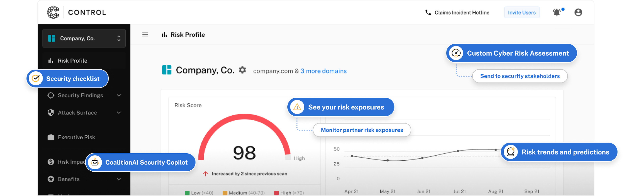Click the Security checklist checkmark icon

pyautogui.click(x=36, y=79)
